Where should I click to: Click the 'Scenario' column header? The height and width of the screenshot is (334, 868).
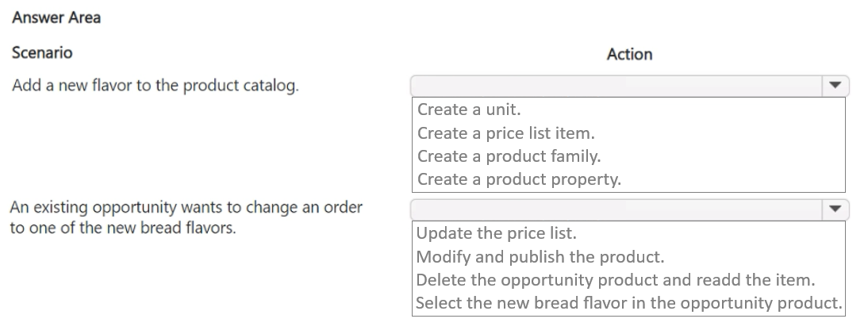[42, 53]
